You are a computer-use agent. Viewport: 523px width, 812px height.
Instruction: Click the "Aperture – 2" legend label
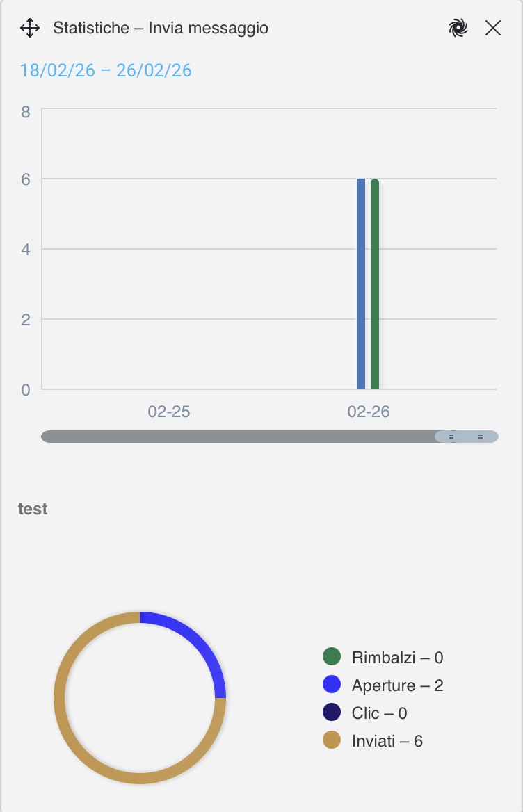coord(397,685)
